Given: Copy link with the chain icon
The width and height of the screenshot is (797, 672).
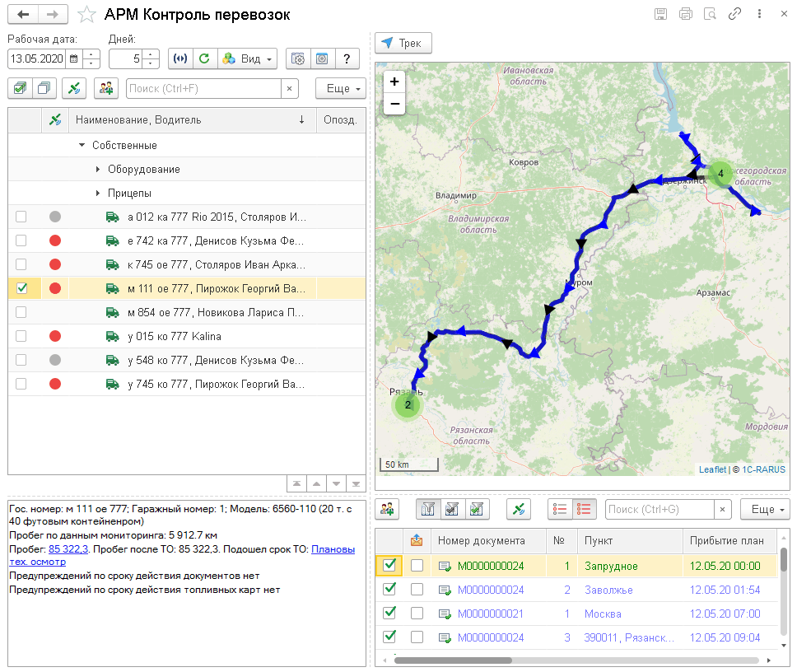Looking at the screenshot, I should 734,14.
